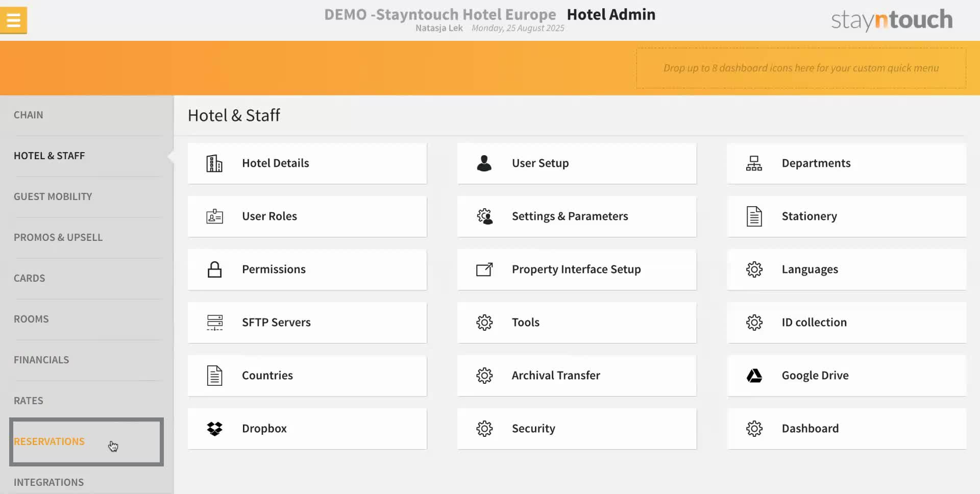Click the Departments org-chart icon
980x494 pixels.
[x=754, y=163]
